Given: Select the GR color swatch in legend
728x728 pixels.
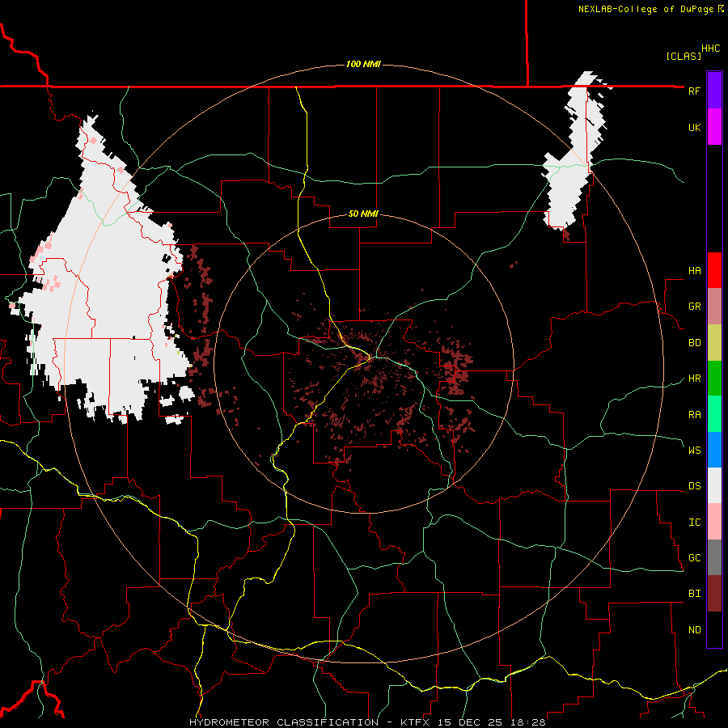Looking at the screenshot, I should 714,307.
